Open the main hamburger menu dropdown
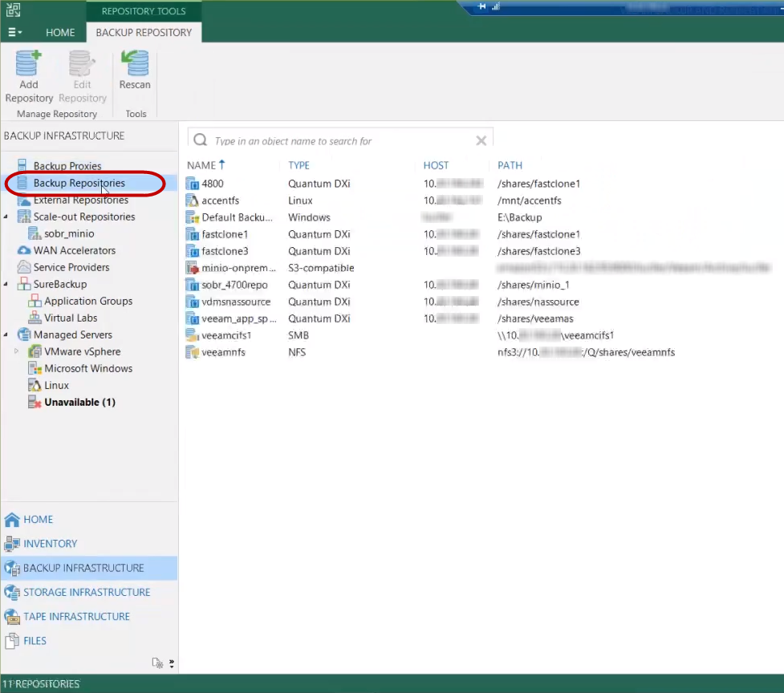784x693 pixels. 14,33
